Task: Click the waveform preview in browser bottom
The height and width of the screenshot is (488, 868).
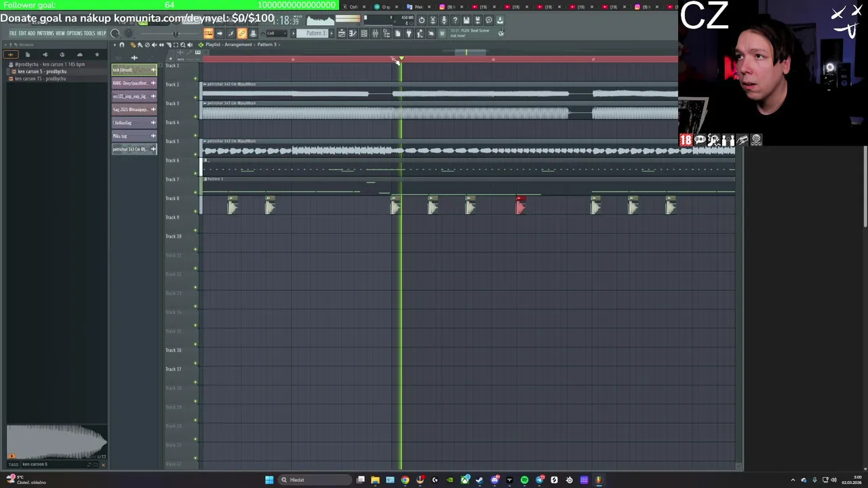Action: tap(57, 442)
